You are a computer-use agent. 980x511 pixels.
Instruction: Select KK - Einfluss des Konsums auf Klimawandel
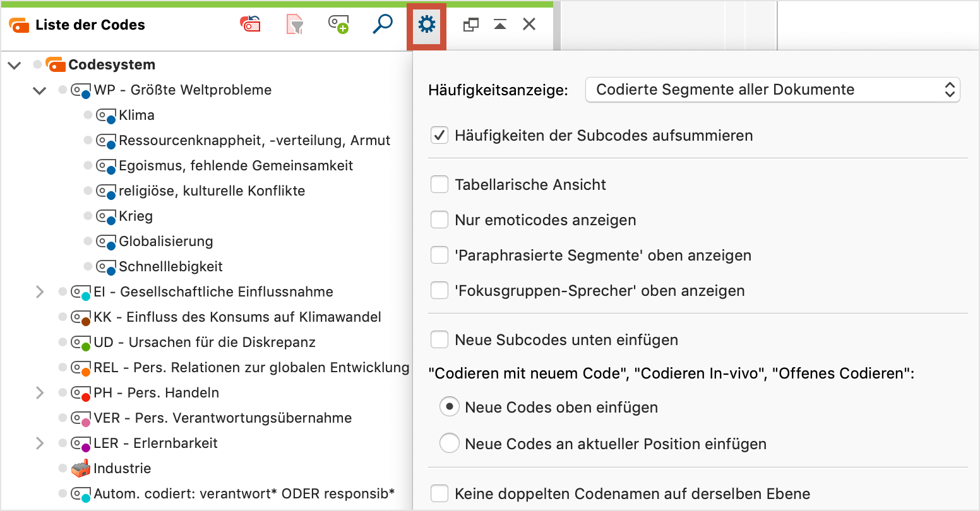(237, 317)
